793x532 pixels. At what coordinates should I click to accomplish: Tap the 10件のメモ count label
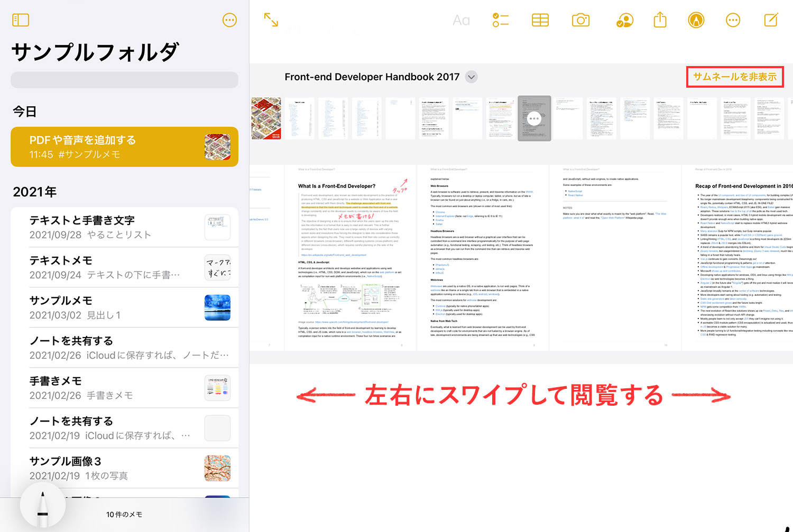[x=124, y=515]
